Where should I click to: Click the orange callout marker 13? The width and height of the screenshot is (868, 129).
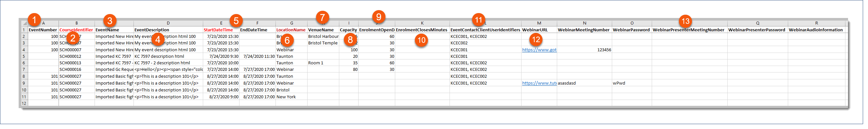pyautogui.click(x=685, y=21)
